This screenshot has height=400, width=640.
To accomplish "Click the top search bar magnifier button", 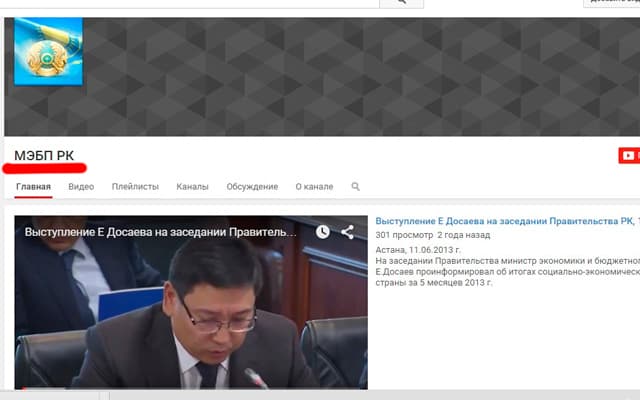I will pyautogui.click(x=401, y=3).
